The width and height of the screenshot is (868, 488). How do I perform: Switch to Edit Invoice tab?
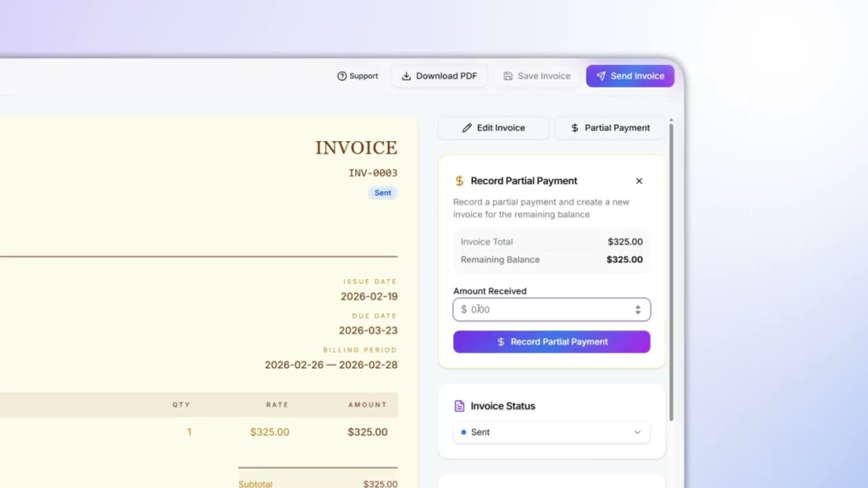[x=494, y=127]
